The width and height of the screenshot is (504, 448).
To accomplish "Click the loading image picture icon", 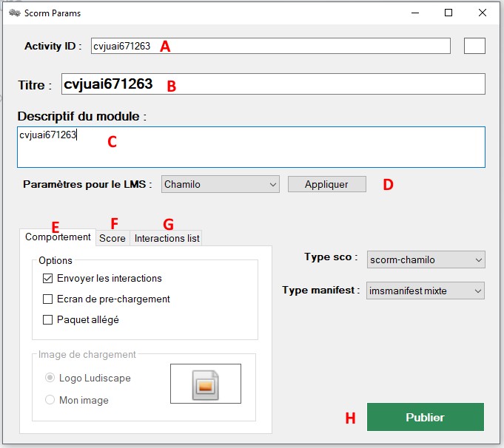I will 205,384.
